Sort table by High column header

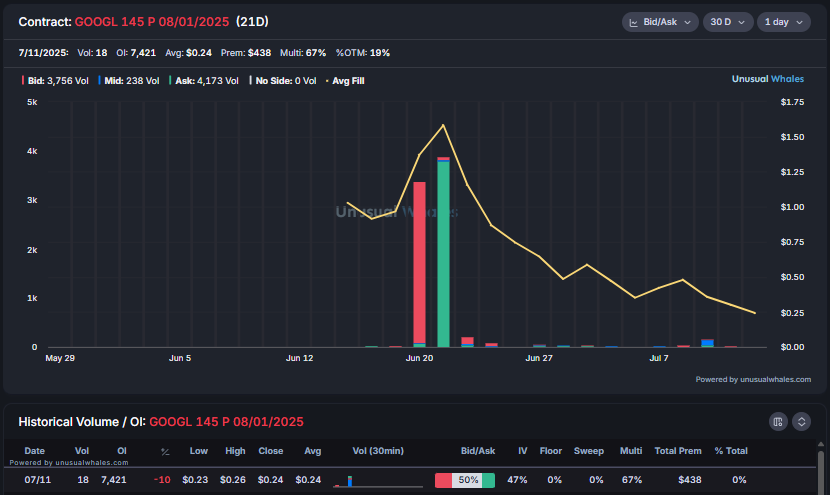(235, 451)
